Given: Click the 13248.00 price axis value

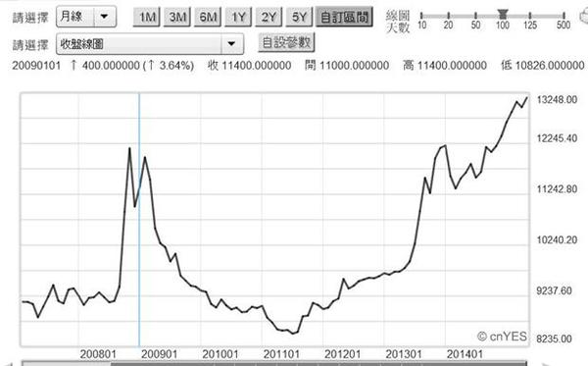Looking at the screenshot, I should [557, 100].
